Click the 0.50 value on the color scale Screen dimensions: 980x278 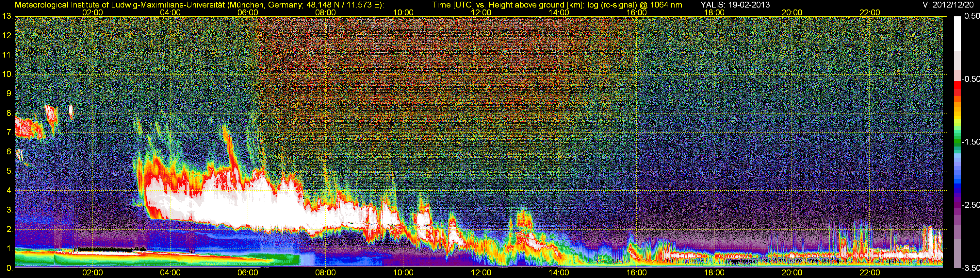972,16
